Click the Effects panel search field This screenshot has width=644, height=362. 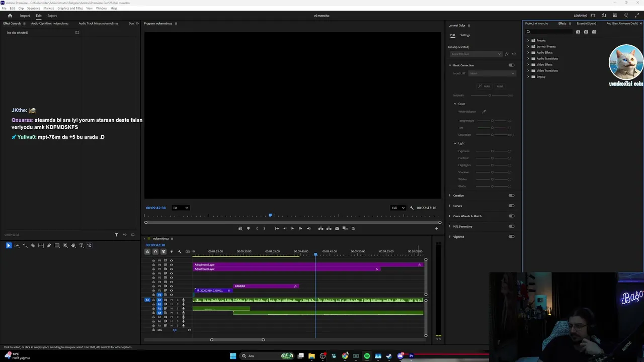pyautogui.click(x=549, y=32)
